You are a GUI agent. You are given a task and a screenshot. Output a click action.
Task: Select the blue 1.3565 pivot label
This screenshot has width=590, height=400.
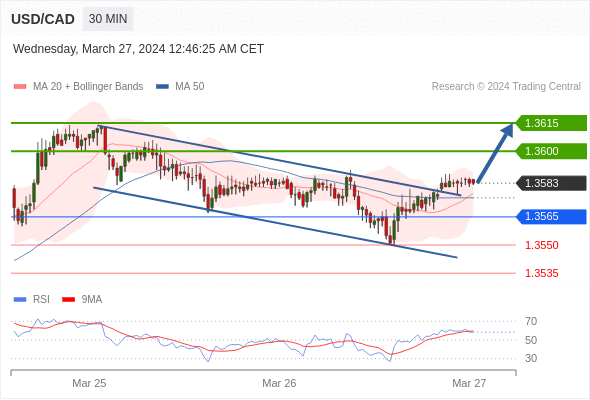(551, 216)
